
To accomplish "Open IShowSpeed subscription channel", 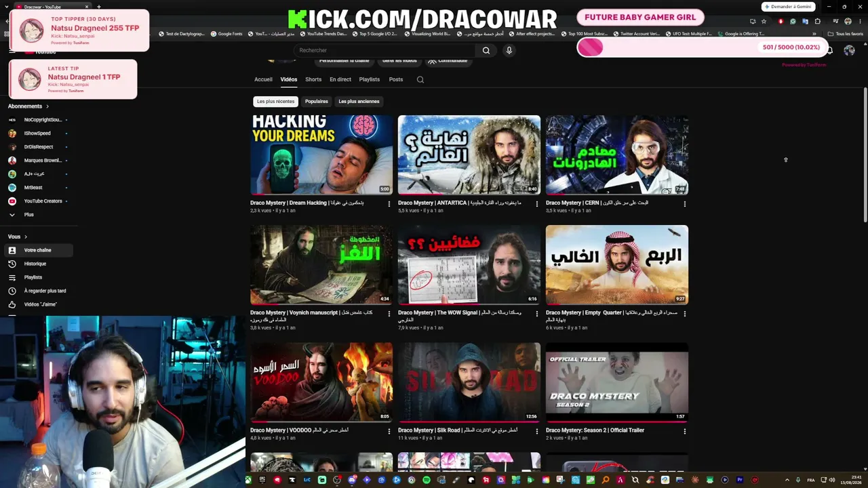I will [x=39, y=134].
